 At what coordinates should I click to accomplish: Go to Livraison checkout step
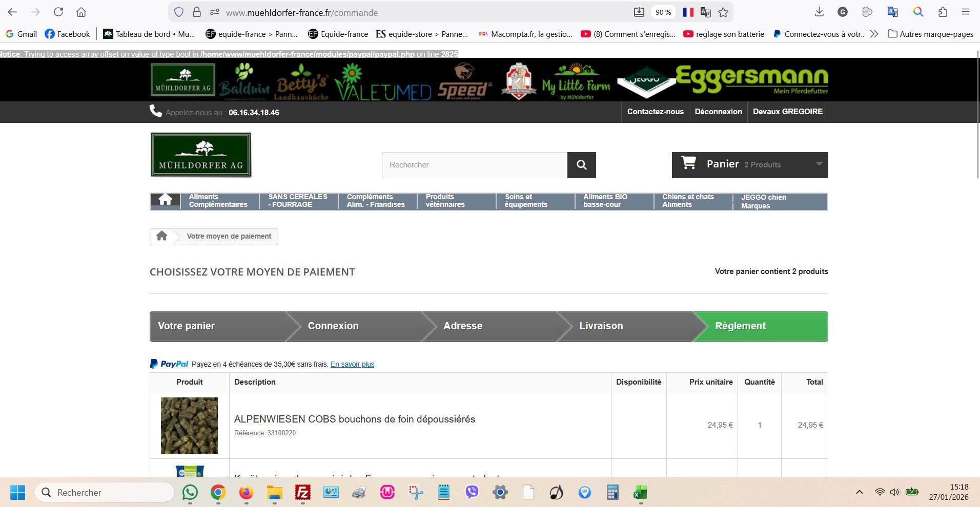click(601, 326)
